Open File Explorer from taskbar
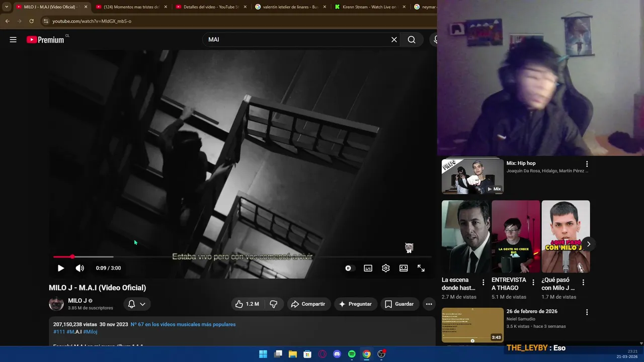 tap(293, 354)
